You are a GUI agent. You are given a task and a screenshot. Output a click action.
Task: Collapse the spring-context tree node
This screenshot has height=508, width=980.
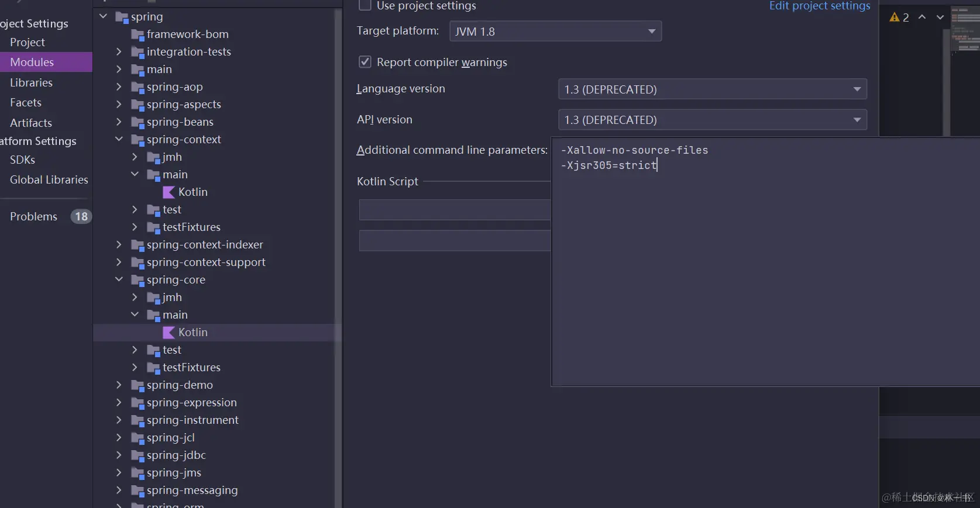click(119, 139)
